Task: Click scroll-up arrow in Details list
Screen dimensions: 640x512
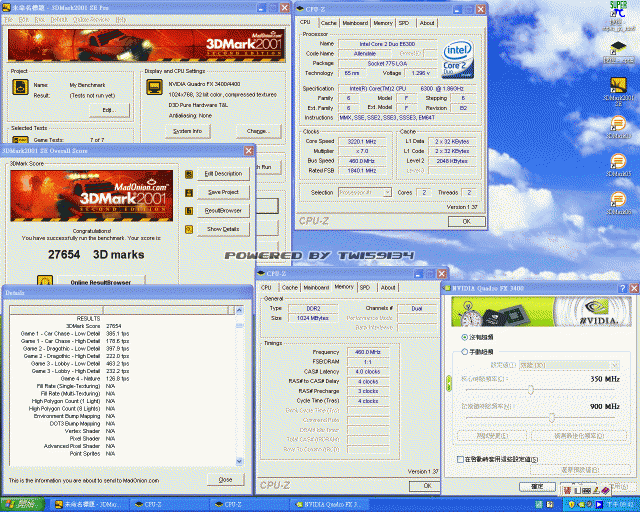Action: [x=240, y=310]
